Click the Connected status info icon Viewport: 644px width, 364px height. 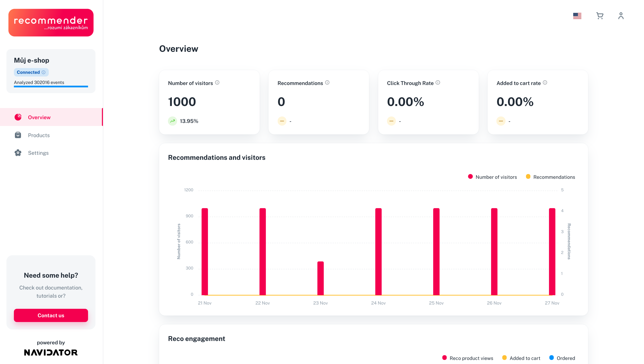(44, 72)
